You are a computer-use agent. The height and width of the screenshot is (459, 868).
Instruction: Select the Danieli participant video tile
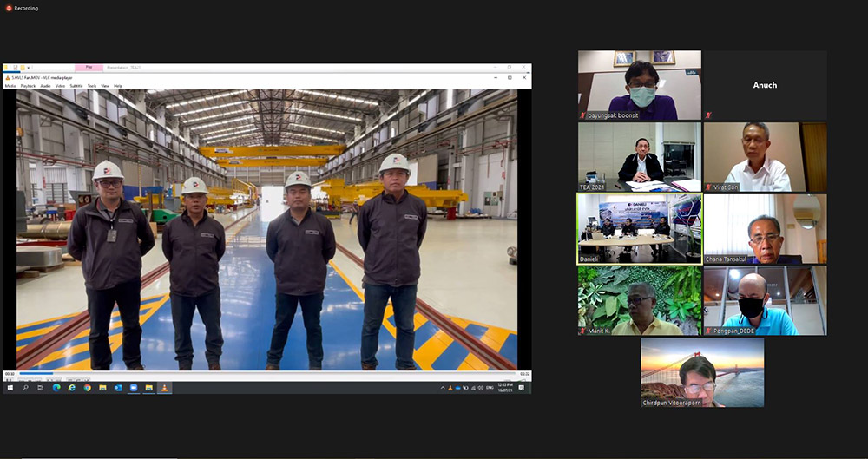(639, 228)
